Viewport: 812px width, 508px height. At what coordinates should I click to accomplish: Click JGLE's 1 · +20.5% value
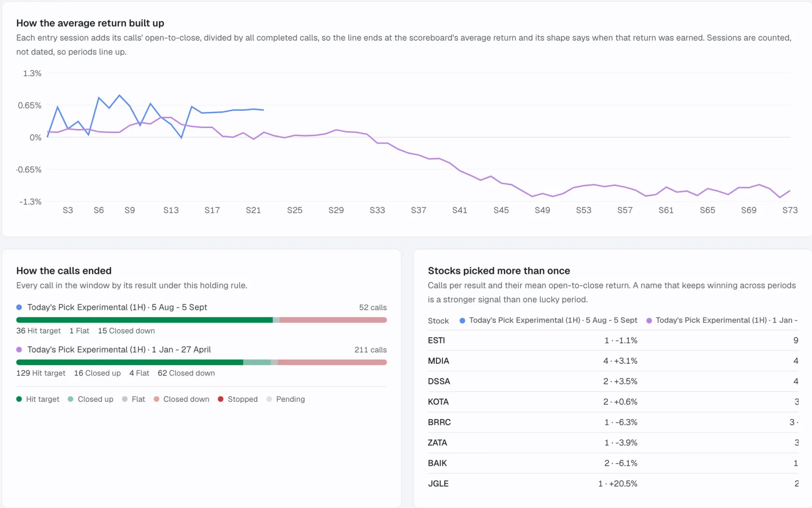(x=618, y=484)
